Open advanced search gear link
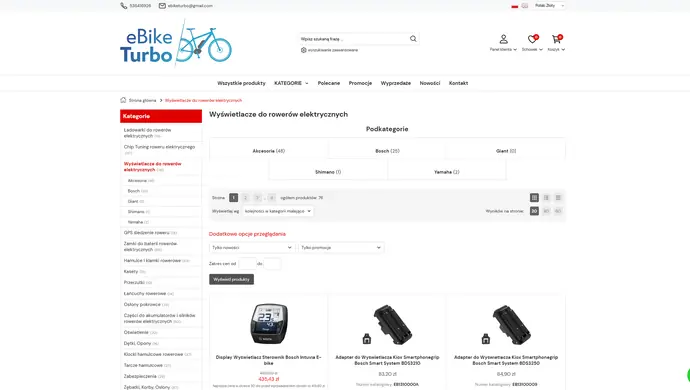This screenshot has height=390, width=690. click(x=329, y=50)
